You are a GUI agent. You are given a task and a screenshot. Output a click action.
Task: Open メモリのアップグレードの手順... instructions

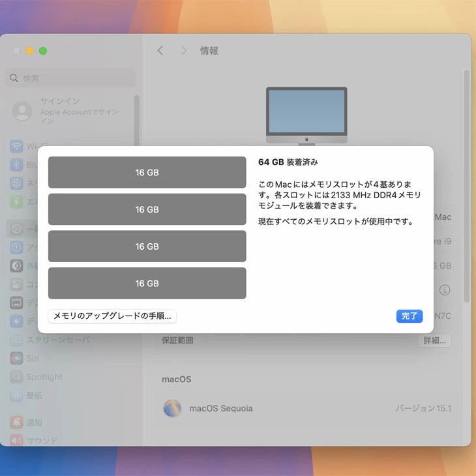(x=112, y=316)
